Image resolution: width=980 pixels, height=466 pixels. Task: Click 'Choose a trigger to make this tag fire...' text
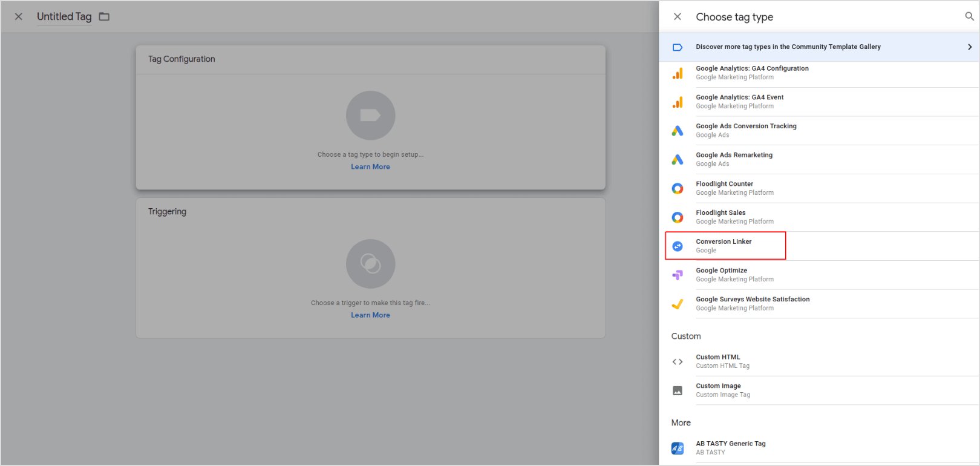tap(370, 303)
